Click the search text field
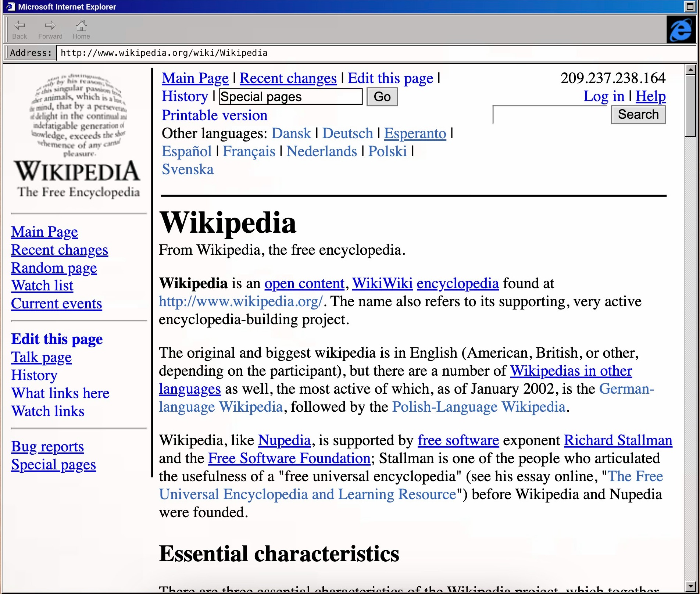Viewport: 700px width, 594px height. (x=551, y=115)
